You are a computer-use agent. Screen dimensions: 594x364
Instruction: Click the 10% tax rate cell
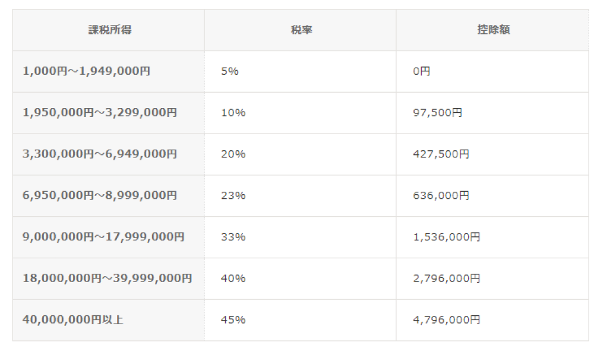(x=301, y=113)
